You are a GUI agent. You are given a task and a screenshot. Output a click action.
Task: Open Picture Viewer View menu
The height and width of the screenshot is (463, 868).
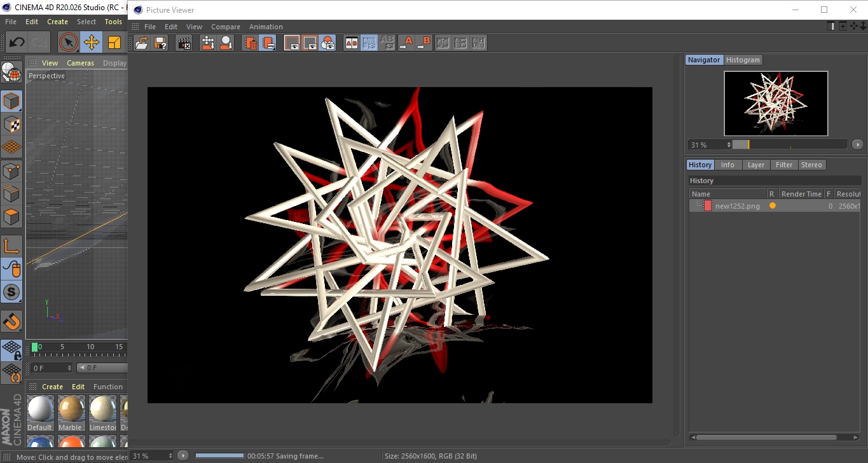(194, 27)
